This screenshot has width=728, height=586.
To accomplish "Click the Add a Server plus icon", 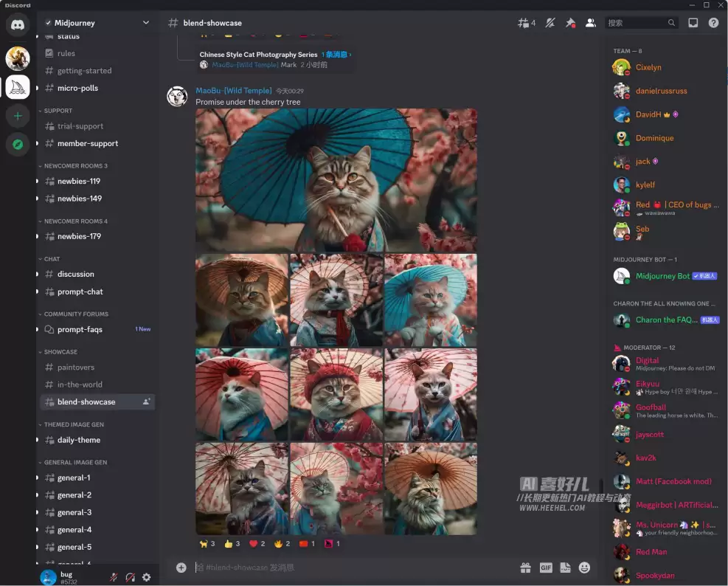I will click(x=18, y=116).
